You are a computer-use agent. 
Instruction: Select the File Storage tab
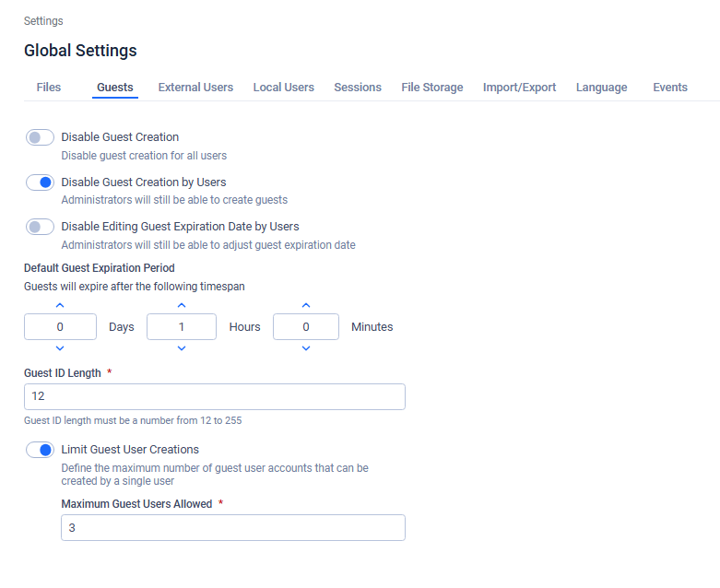click(432, 88)
